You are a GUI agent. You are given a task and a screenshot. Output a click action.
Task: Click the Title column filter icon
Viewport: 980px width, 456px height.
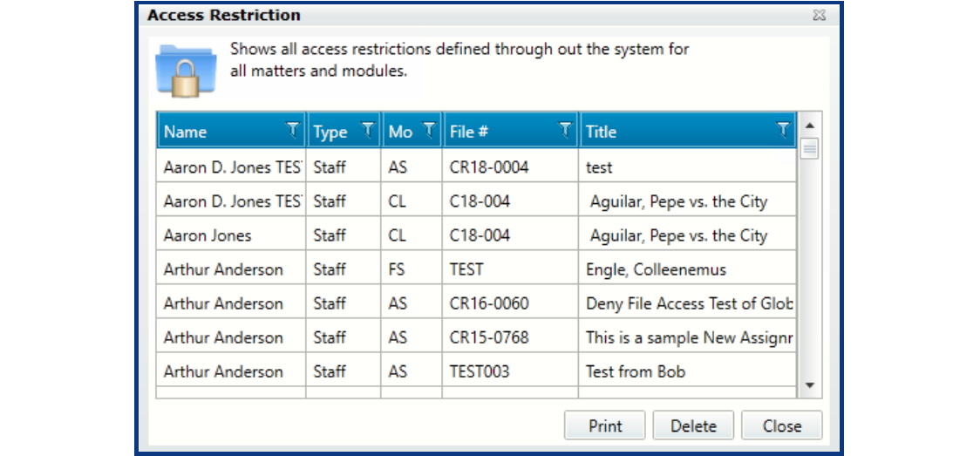pos(783,131)
